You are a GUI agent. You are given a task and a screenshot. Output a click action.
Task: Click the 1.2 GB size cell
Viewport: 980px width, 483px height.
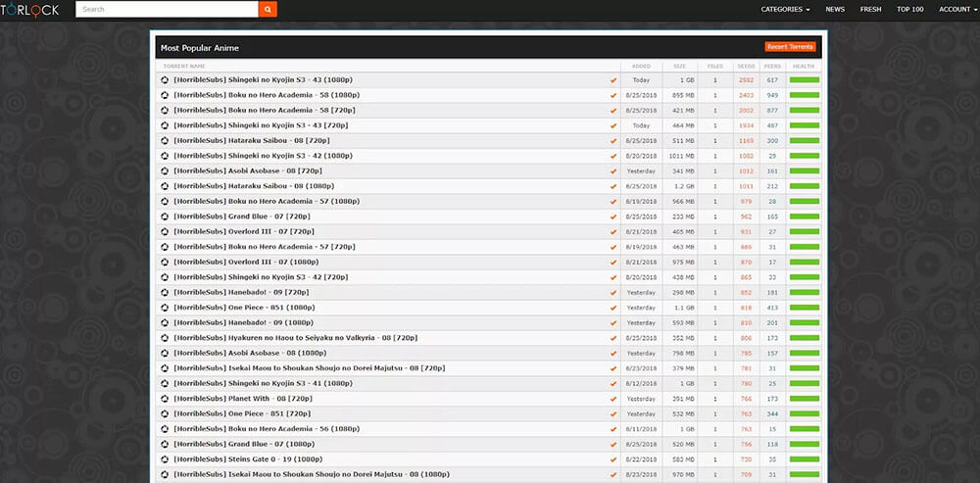coord(686,186)
